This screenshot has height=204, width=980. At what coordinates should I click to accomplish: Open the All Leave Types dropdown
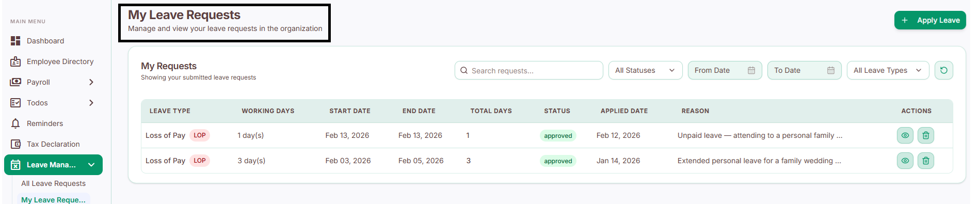888,70
